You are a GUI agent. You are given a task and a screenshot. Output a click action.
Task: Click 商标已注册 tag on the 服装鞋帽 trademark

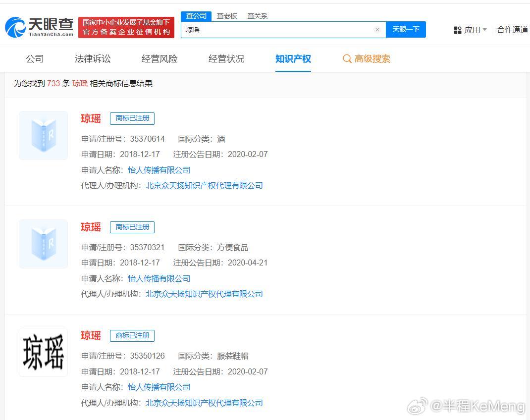132,335
